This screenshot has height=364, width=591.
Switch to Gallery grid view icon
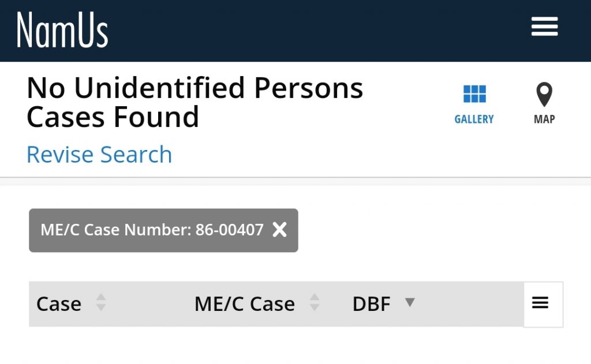474,94
